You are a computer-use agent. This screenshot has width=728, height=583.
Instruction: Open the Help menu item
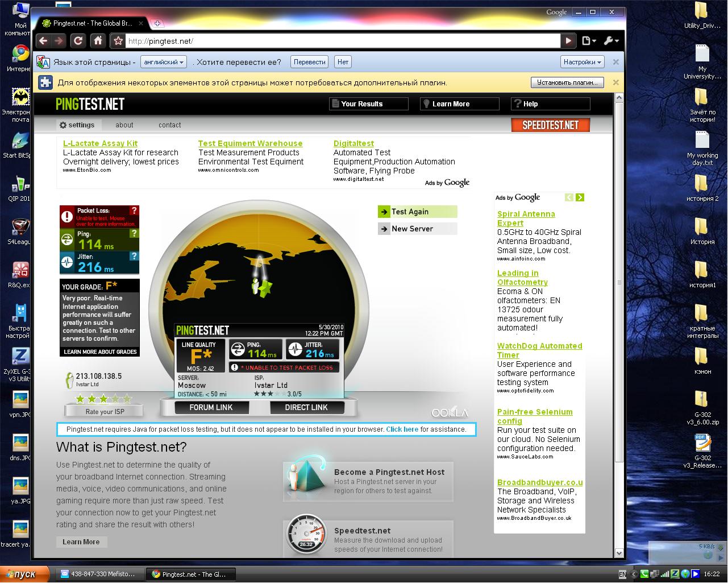(550, 104)
